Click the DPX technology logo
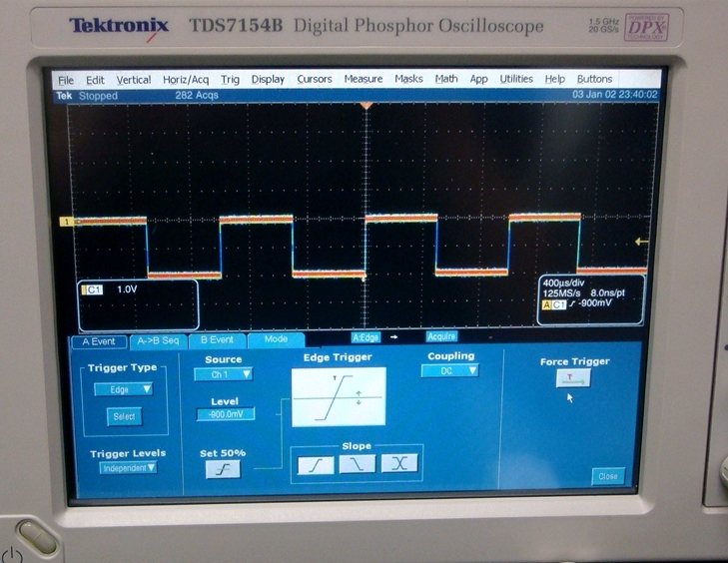 pyautogui.click(x=646, y=27)
